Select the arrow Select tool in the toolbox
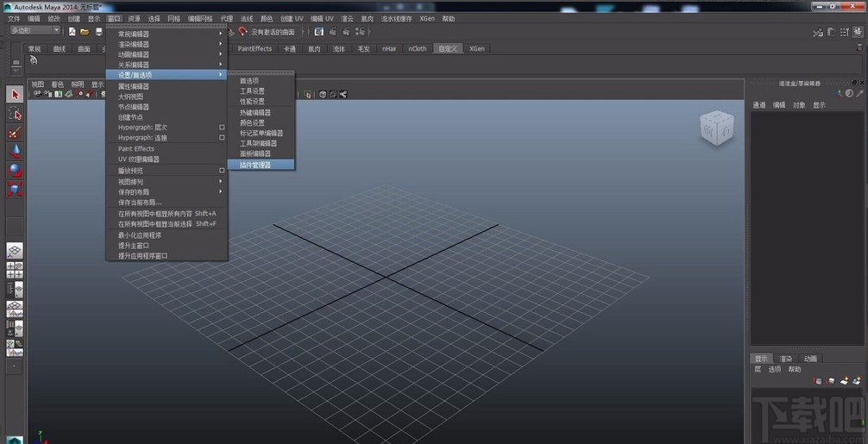This screenshot has height=444, width=868. 15,95
